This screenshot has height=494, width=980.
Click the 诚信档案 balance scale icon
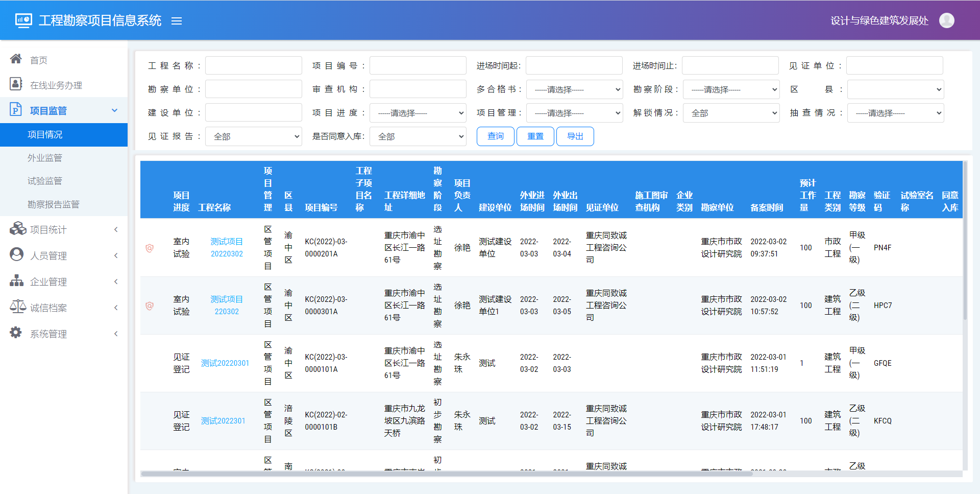tap(17, 307)
